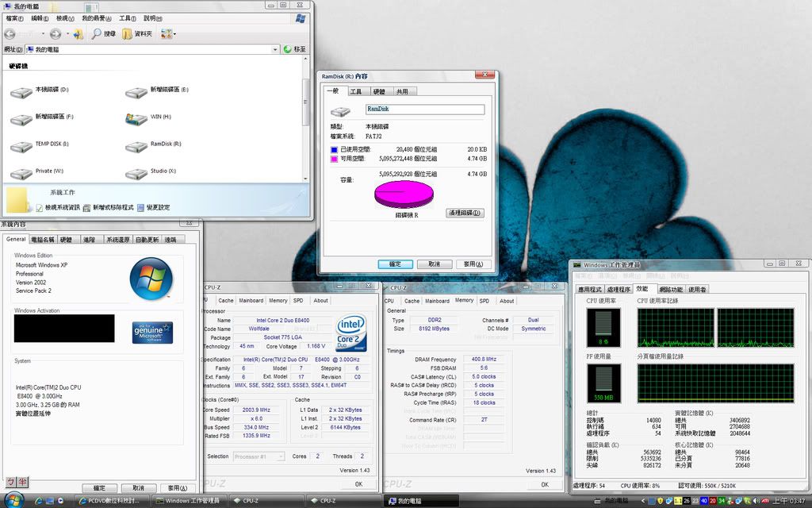Open the 我的最愛 (Favorites) menu
The width and height of the screenshot is (812, 508).
coord(96,18)
